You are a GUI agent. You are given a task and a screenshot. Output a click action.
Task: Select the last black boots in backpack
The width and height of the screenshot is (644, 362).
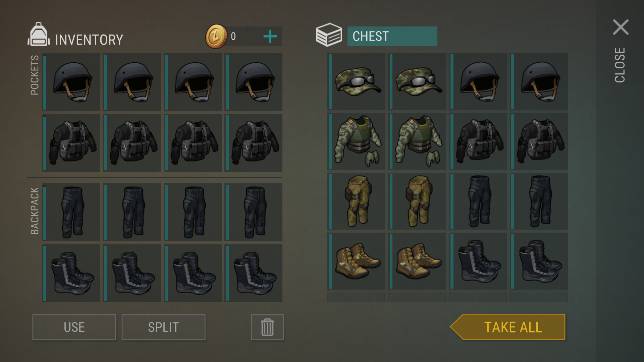253,273
